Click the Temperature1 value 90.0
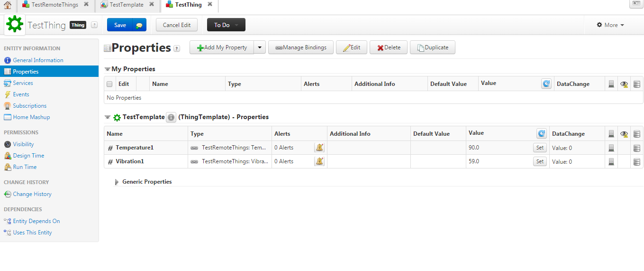 coord(474,148)
